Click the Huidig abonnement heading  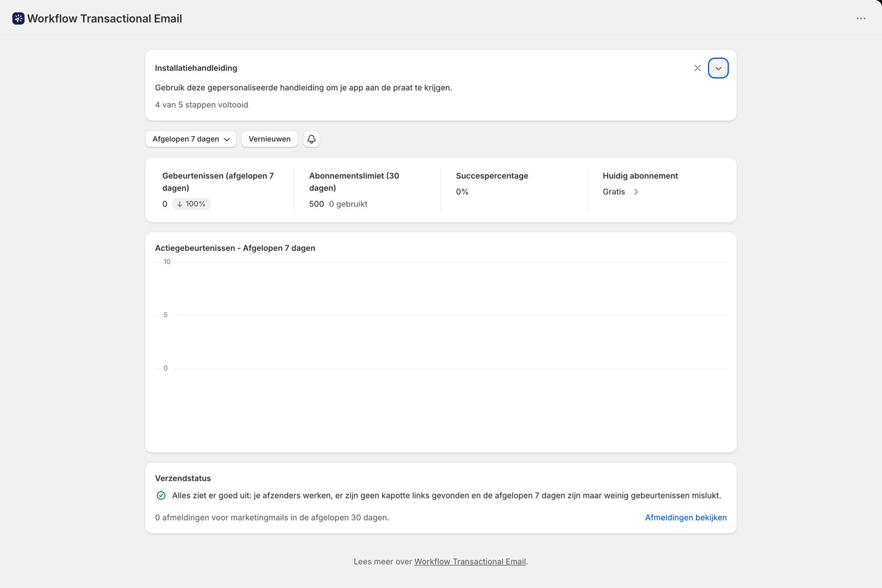click(x=640, y=176)
